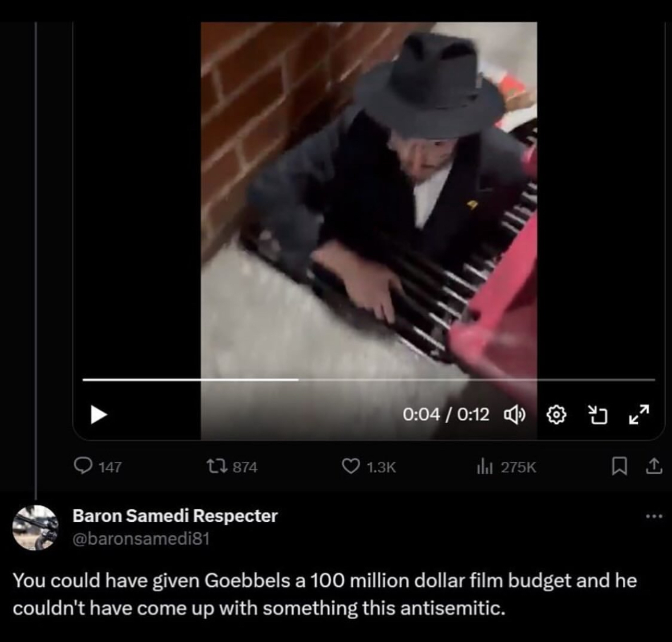Viewport: 672px width, 642px height.
Task: Like the post showing 1.3K likes
Action: (369, 467)
